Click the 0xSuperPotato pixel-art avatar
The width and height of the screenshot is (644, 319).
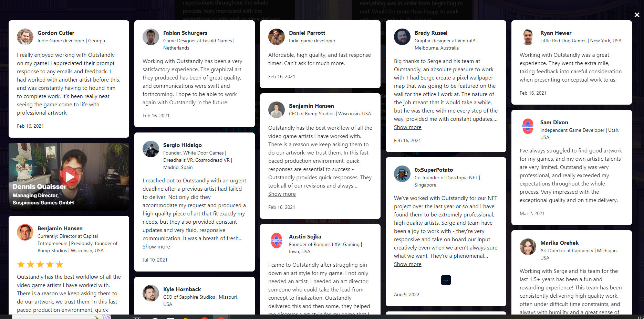[x=402, y=174]
